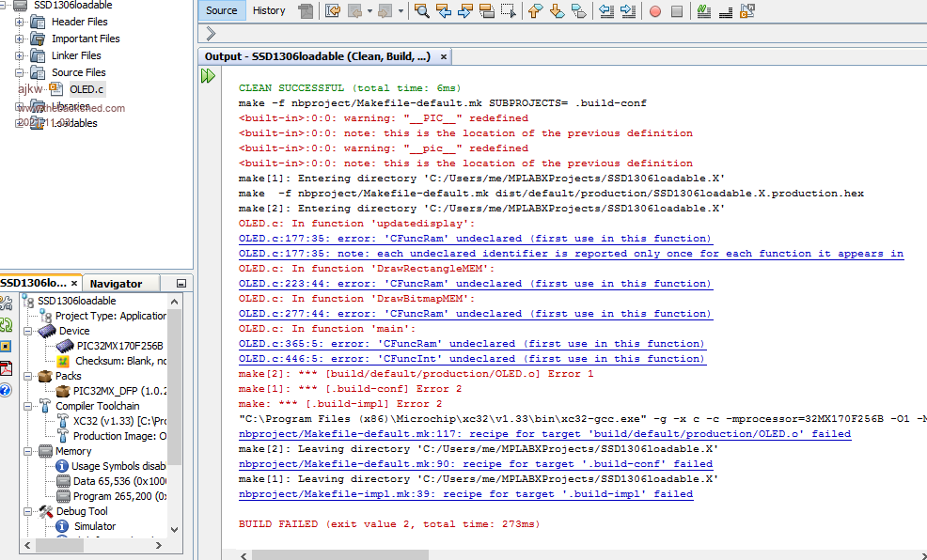
Task: Click the Find Selection magnifier icon
Action: coord(421,11)
